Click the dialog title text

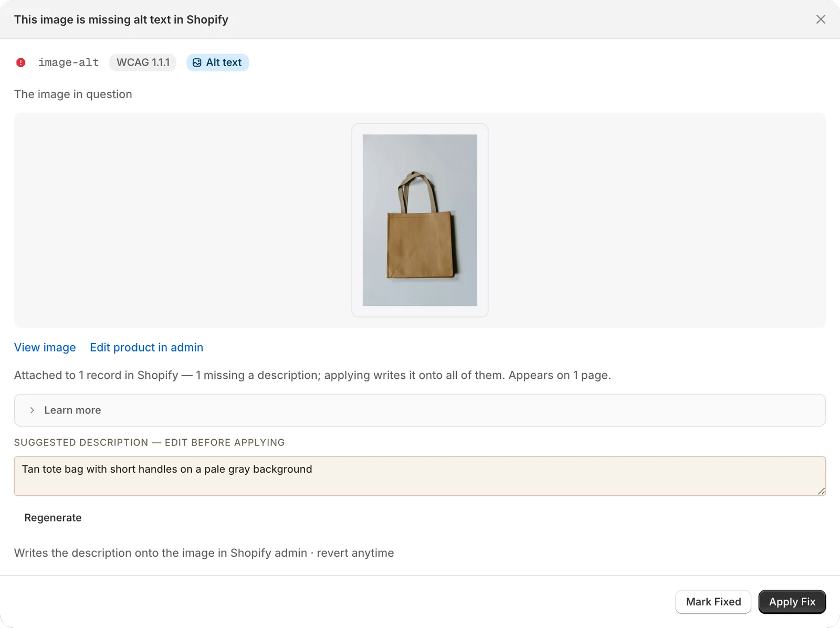click(x=121, y=19)
